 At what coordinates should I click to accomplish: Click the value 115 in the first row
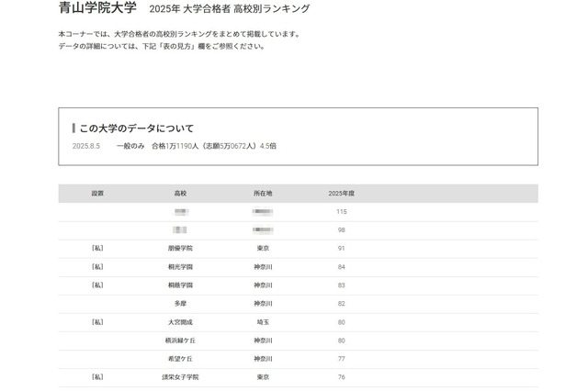341,212
